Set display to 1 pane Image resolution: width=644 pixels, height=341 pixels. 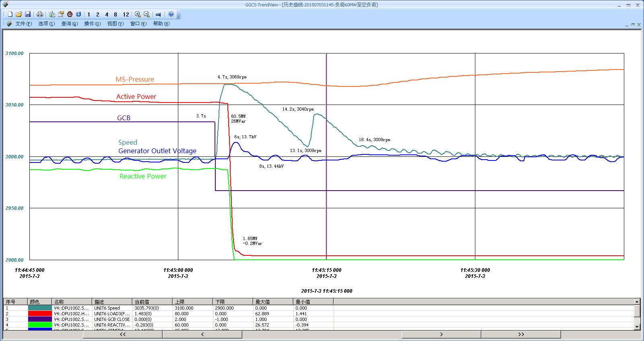pyautogui.click(x=89, y=14)
